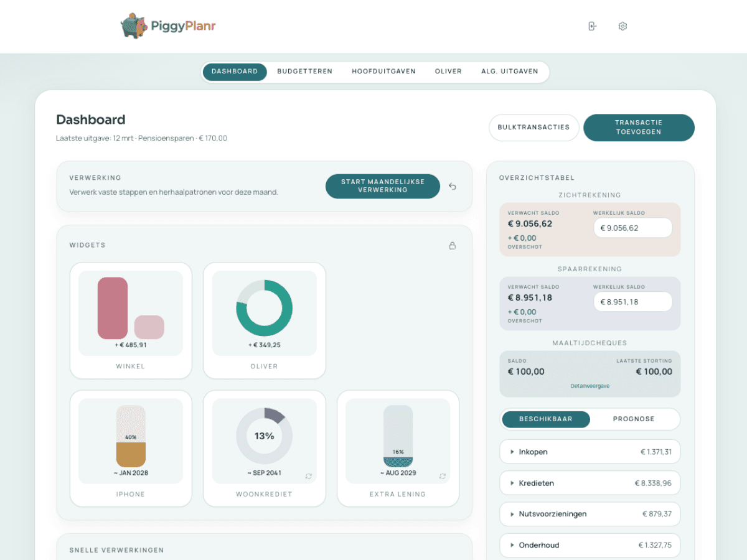Refresh the Extra Lening widget

point(442,476)
